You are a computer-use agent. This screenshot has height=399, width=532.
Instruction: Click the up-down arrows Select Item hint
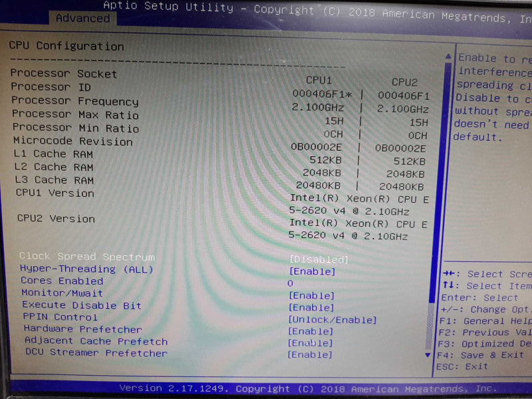(487, 286)
